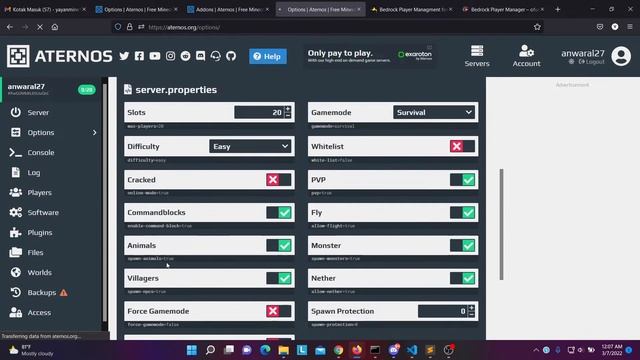Increase Slots value with stepper

click(x=288, y=109)
